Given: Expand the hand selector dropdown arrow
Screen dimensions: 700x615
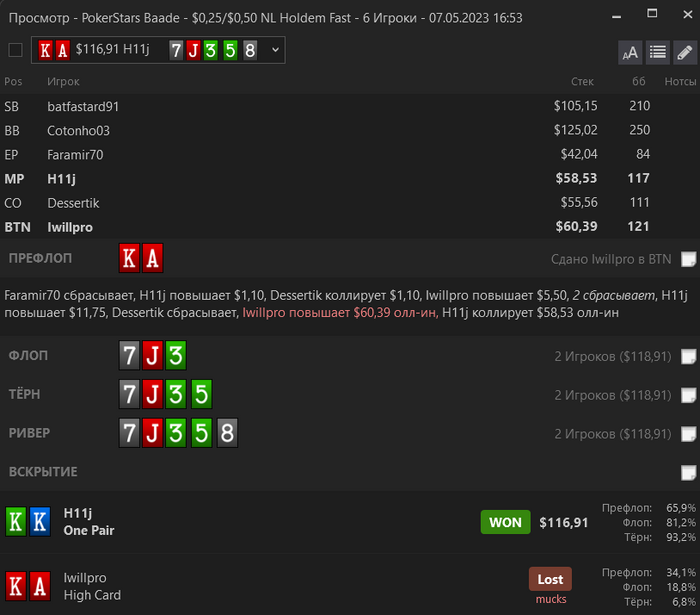Looking at the screenshot, I should pos(275,50).
